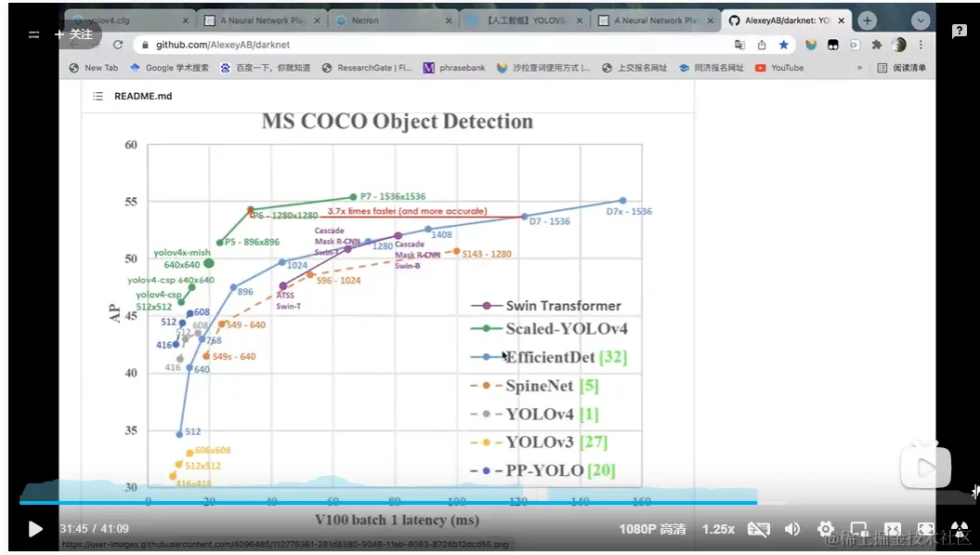980x555 pixels.
Task: Enter fullscreen mode icon
Action: coord(926,529)
